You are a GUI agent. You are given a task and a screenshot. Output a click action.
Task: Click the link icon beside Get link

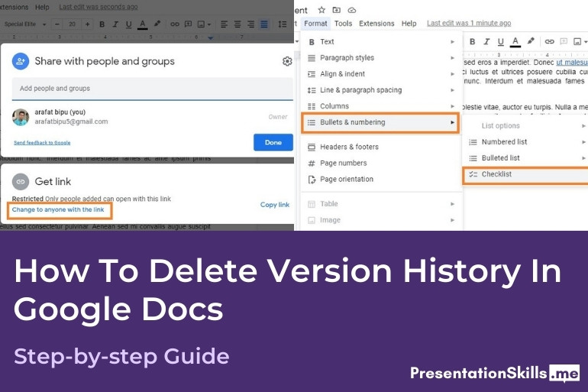pos(21,182)
